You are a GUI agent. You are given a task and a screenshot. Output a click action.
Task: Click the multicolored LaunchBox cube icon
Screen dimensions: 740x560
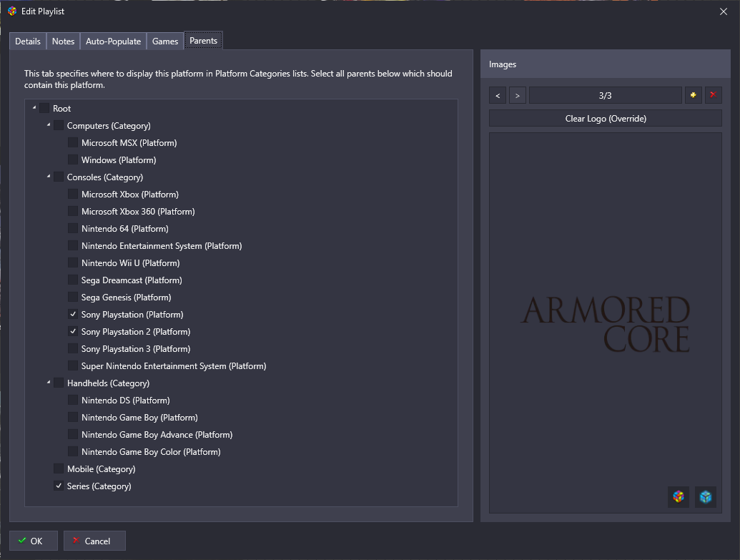[679, 496]
